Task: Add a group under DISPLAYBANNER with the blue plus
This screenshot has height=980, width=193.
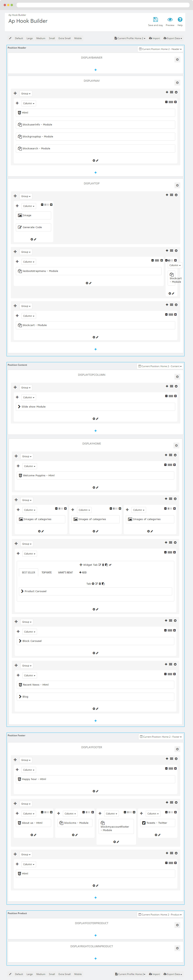Action: 95,70
